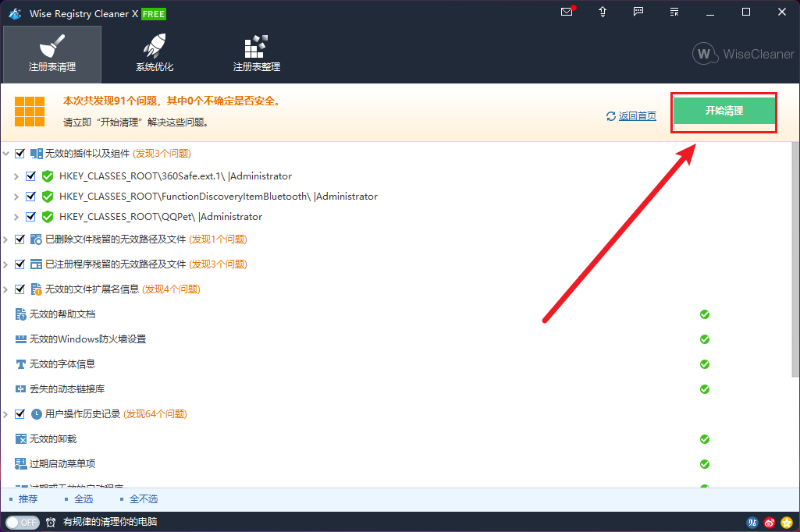Collapse the 无效的插件以及组件 group

6,154
